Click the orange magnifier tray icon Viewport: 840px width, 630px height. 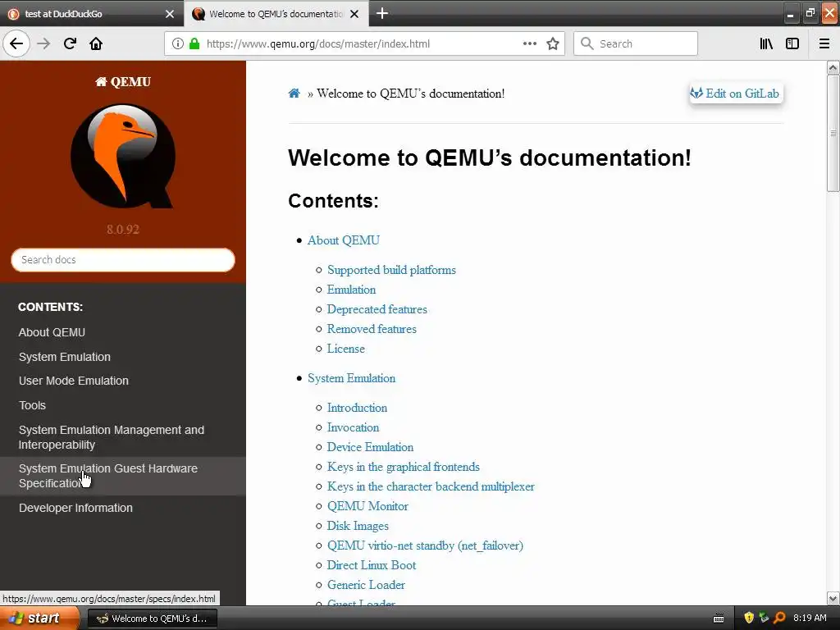pos(779,618)
